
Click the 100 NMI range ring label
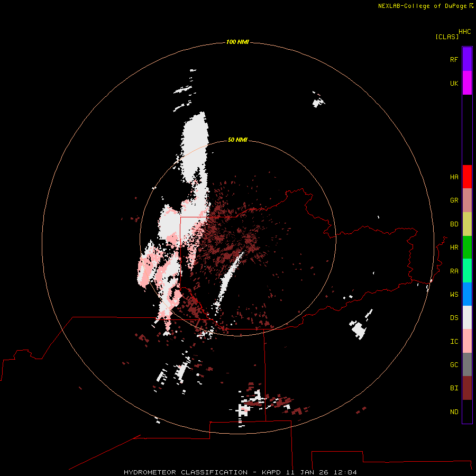coord(237,42)
